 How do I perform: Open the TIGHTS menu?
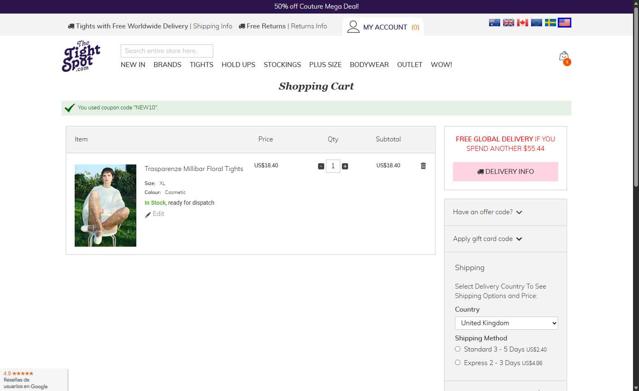(x=201, y=65)
